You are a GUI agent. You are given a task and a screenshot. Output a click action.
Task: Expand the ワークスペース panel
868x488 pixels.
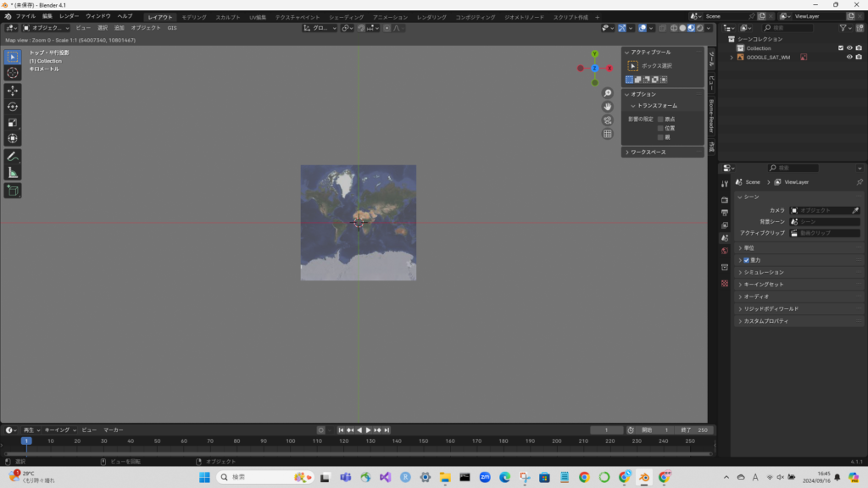pyautogui.click(x=626, y=152)
